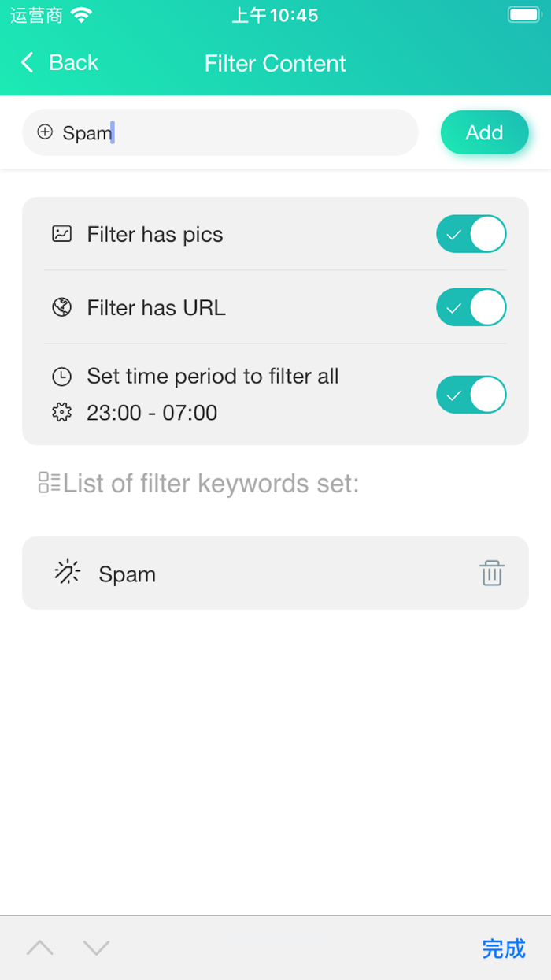Click the picture icon beside Filter has pics
Image resolution: width=551 pixels, height=980 pixels.
click(62, 234)
